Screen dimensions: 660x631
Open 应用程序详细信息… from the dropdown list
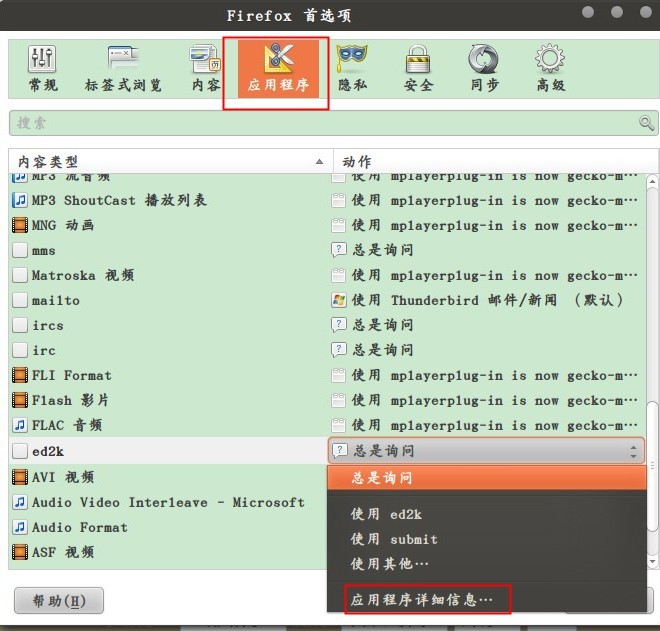pyautogui.click(x=487, y=599)
